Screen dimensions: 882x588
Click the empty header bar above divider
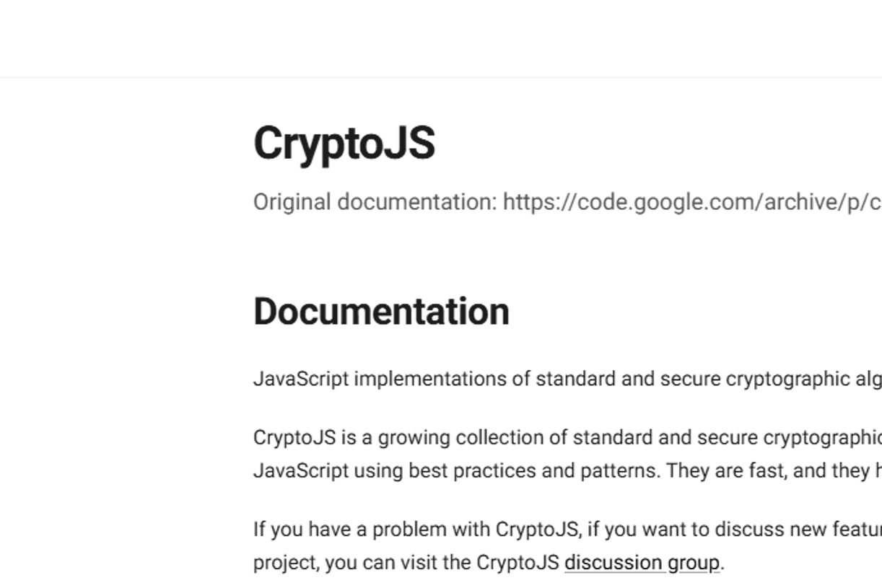[x=441, y=38]
